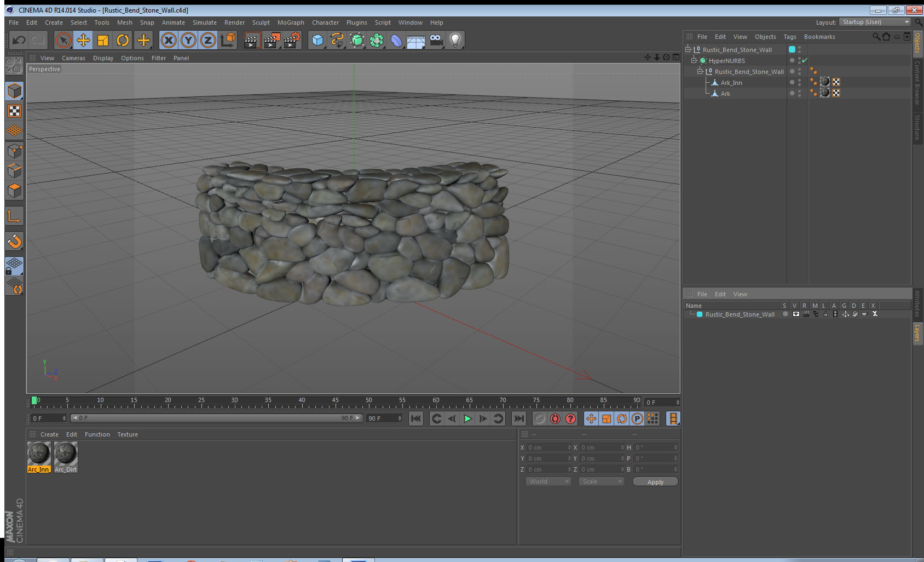Switch to Texture mode checkerboard icon
Viewport: 924px width, 562px height.
coord(14,111)
